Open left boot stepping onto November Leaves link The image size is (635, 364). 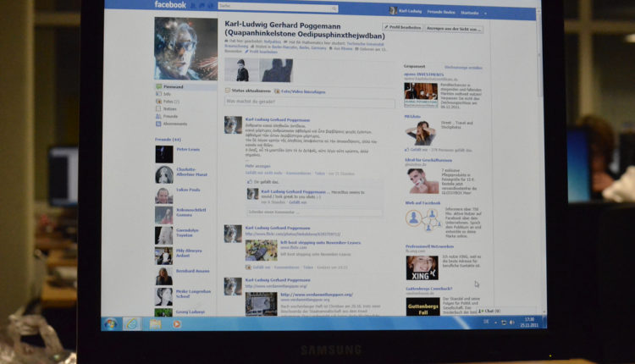320,243
